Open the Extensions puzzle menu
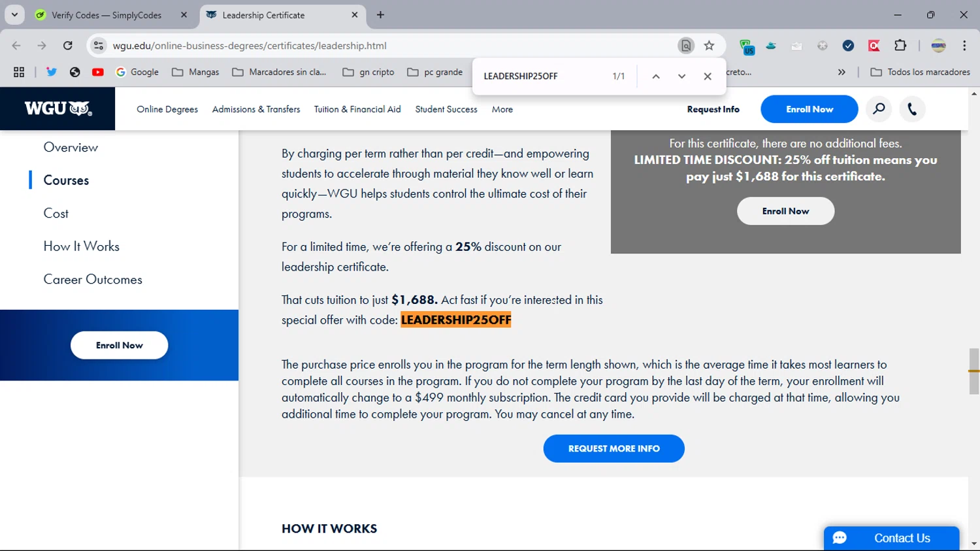Screen dimensions: 980x551 coord(900,46)
